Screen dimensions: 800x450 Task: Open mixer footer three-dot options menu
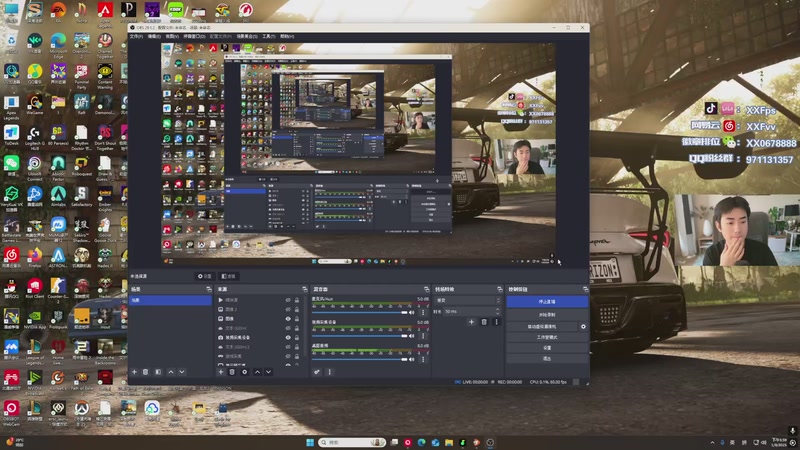[329, 372]
